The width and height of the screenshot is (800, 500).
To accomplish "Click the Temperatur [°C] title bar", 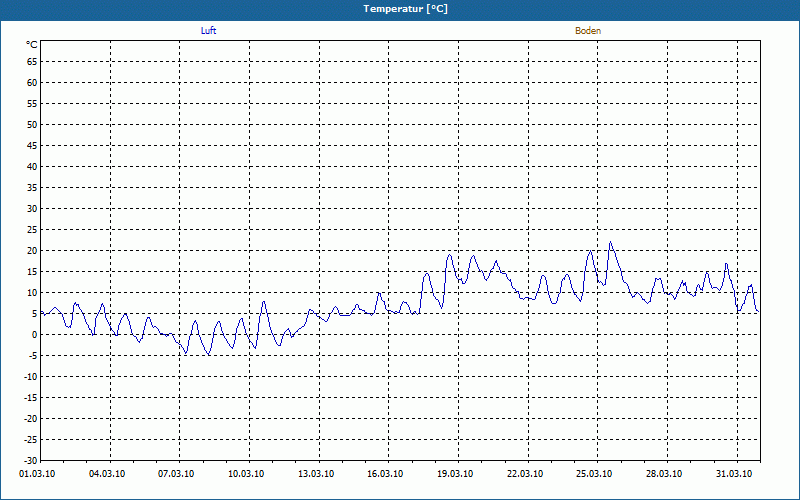I will pos(400,9).
